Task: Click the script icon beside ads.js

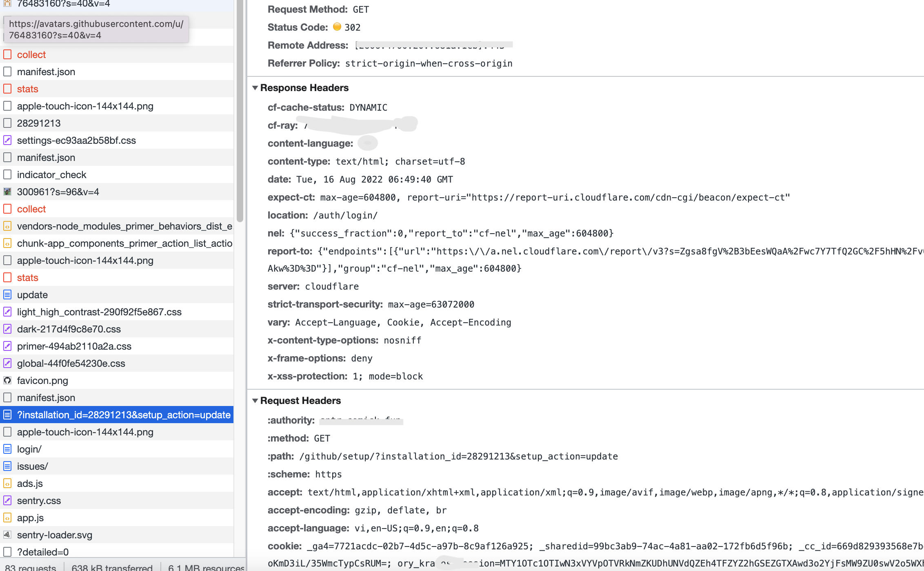Action: (x=7, y=483)
